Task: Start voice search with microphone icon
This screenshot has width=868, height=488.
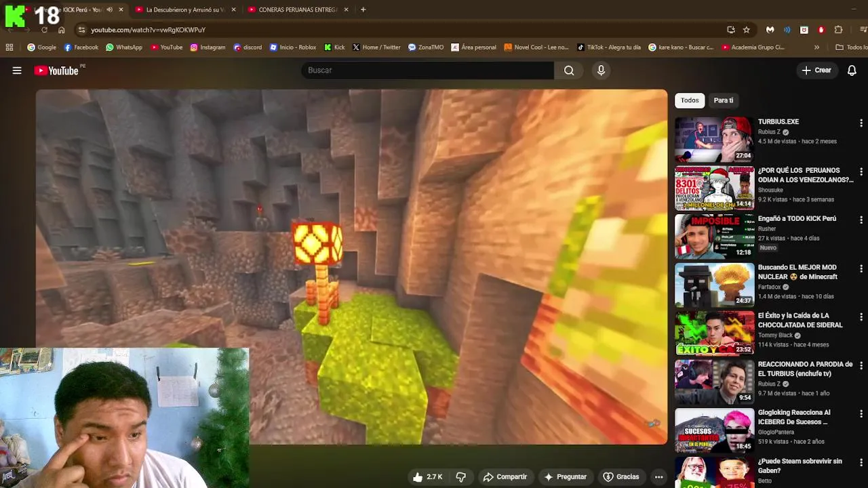Action: point(601,70)
